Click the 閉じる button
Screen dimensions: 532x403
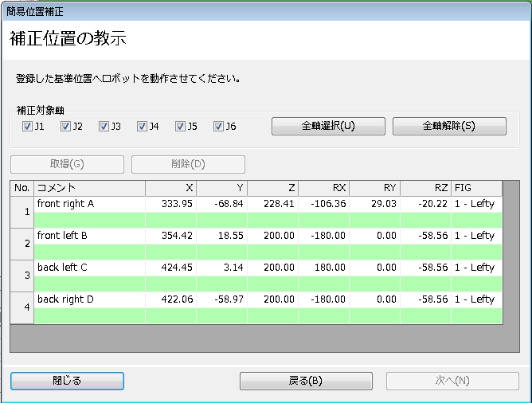[x=67, y=381]
